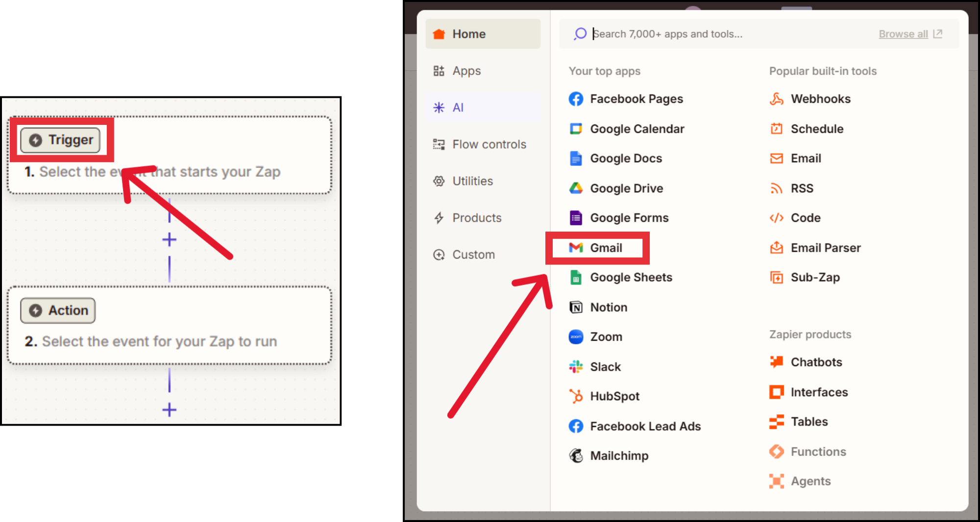Select the Sub-Zap tool icon
Screen dimensions: 980x522
coord(776,278)
